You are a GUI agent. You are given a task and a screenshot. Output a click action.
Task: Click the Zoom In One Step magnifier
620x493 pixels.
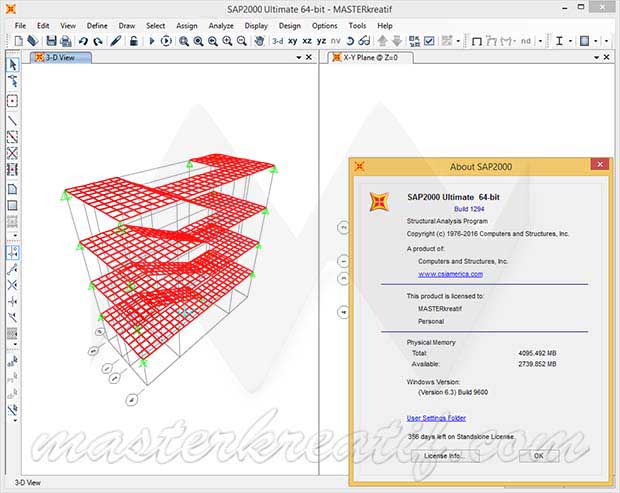click(227, 41)
